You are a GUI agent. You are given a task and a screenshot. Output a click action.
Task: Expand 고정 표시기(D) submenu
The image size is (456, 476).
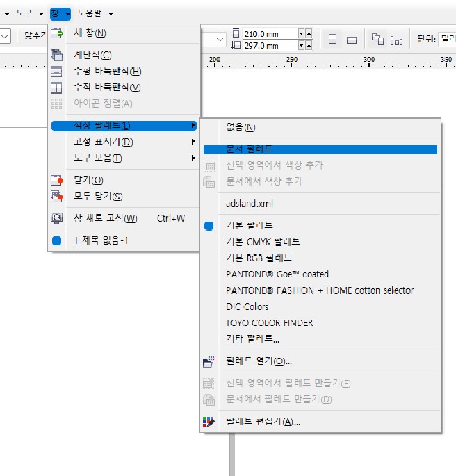point(124,142)
